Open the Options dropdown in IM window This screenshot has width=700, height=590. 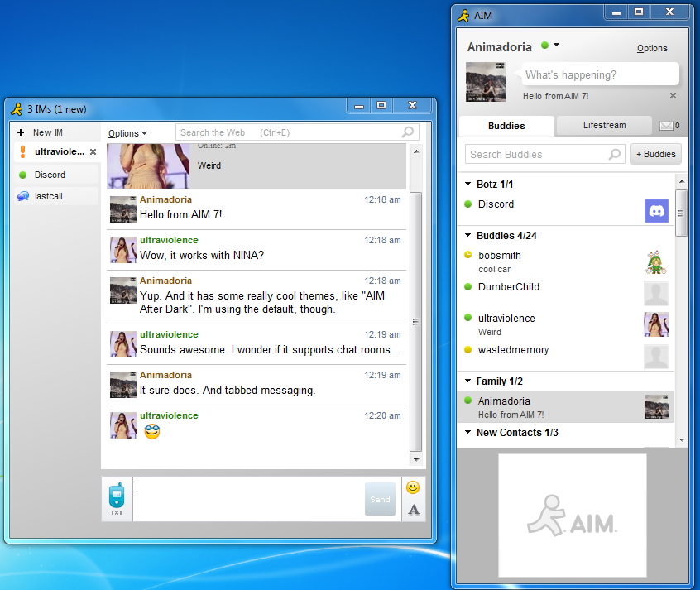127,133
